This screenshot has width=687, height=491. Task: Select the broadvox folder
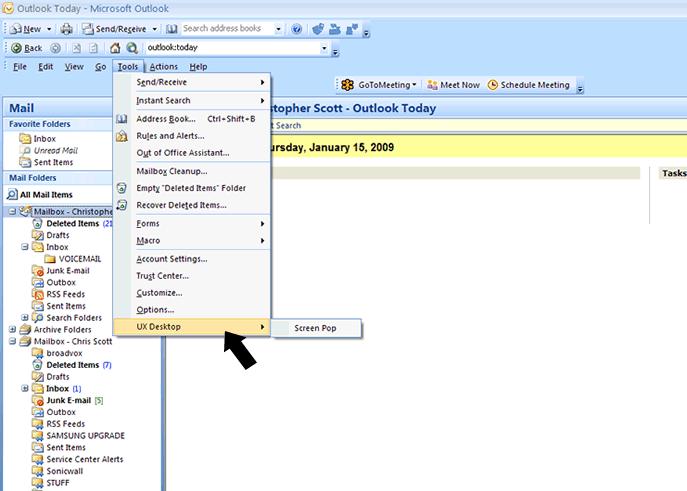pos(64,353)
